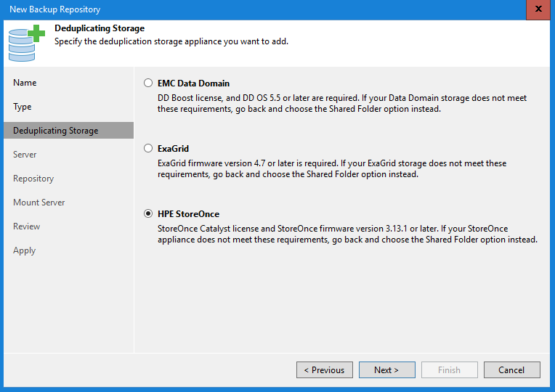Jump to the Server wizard step

point(25,154)
